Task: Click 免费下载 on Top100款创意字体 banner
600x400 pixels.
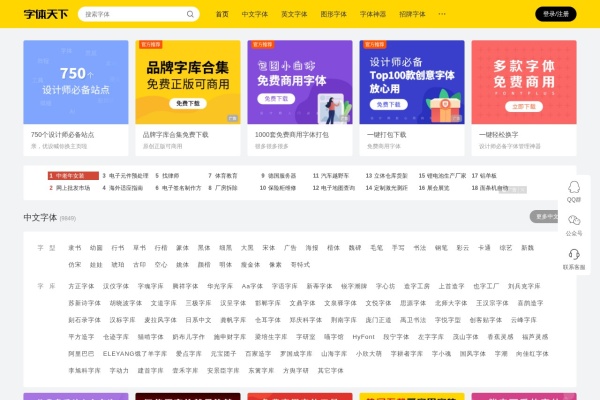Action: [388, 104]
